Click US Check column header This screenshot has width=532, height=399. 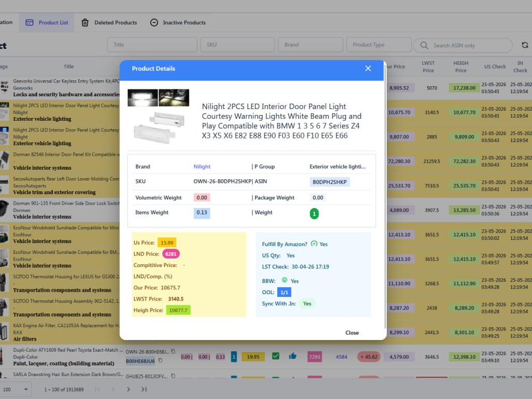495,66
